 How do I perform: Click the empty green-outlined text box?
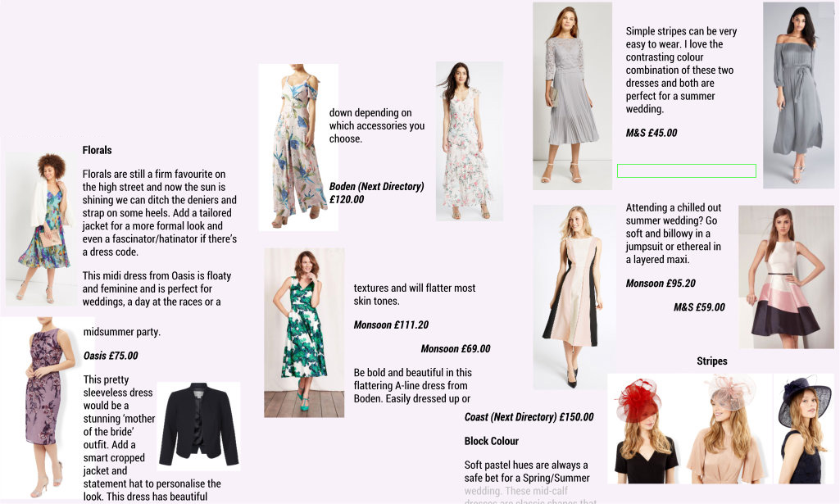(x=686, y=170)
